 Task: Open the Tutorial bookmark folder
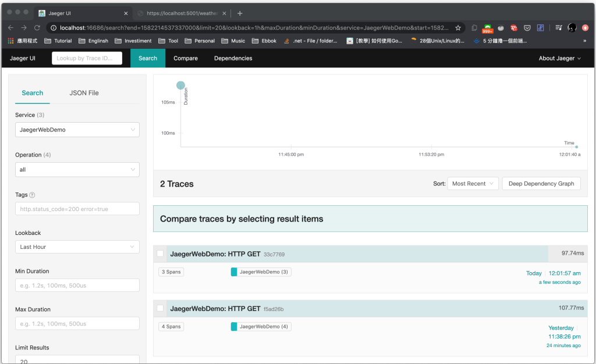click(58, 41)
